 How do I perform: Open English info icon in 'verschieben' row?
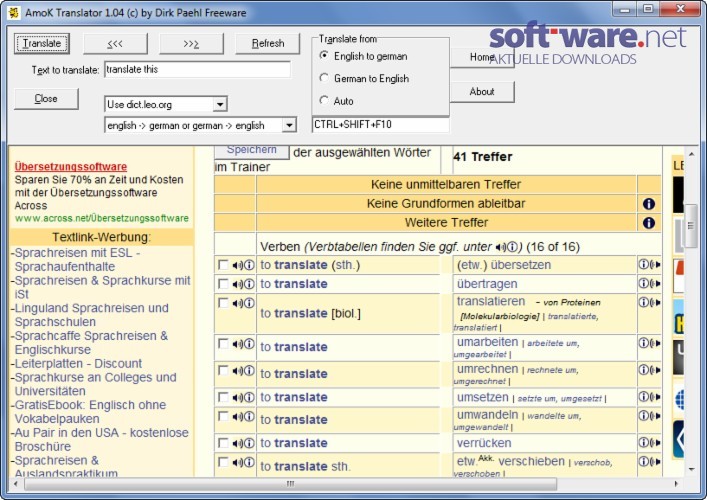(249, 462)
